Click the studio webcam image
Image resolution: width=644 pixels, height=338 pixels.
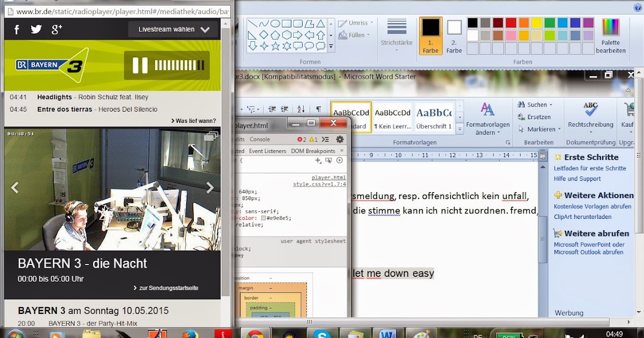112,190
